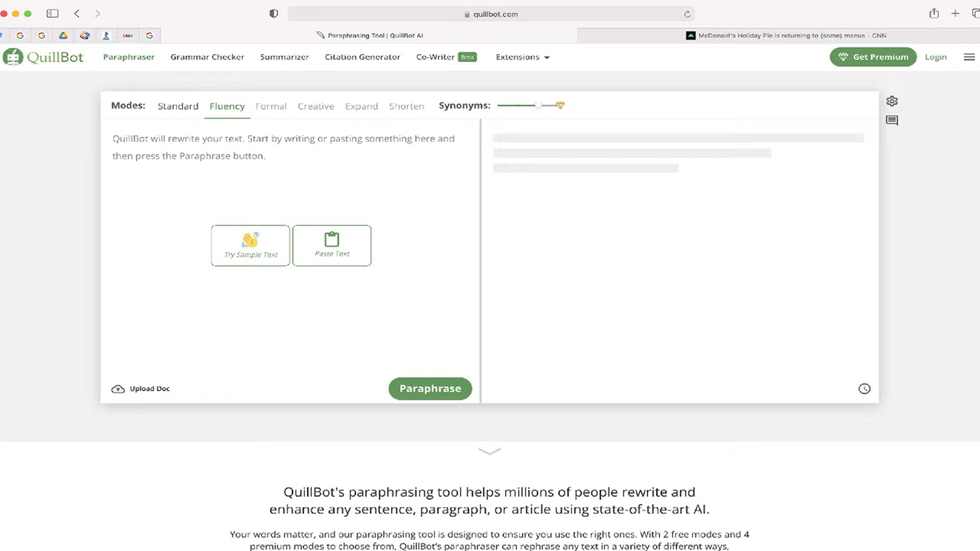Viewport: 980px width, 551px height.
Task: Select the Expand mode
Action: pyautogui.click(x=361, y=106)
